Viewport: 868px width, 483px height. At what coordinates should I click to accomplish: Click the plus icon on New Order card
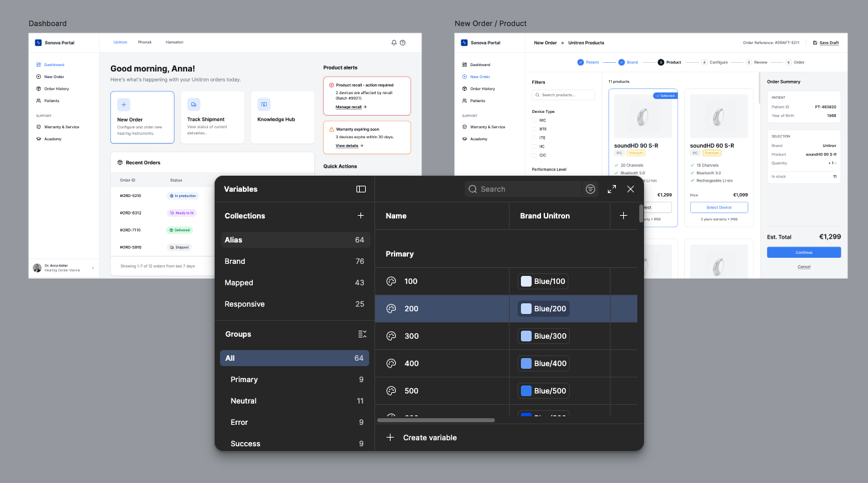coord(124,104)
